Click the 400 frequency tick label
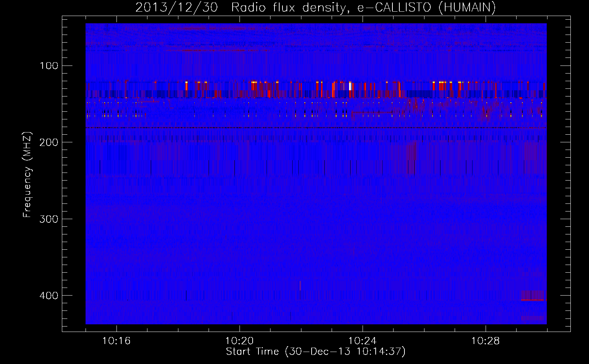589x364 pixels. (x=49, y=295)
